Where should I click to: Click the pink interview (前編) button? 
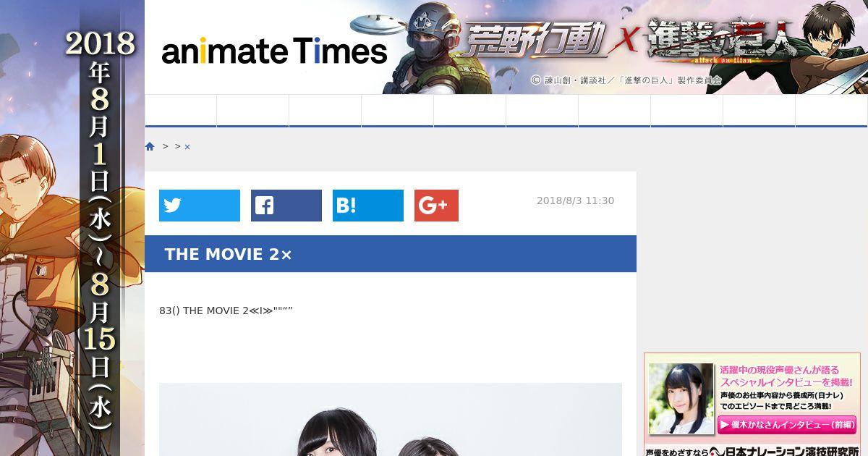click(x=787, y=425)
